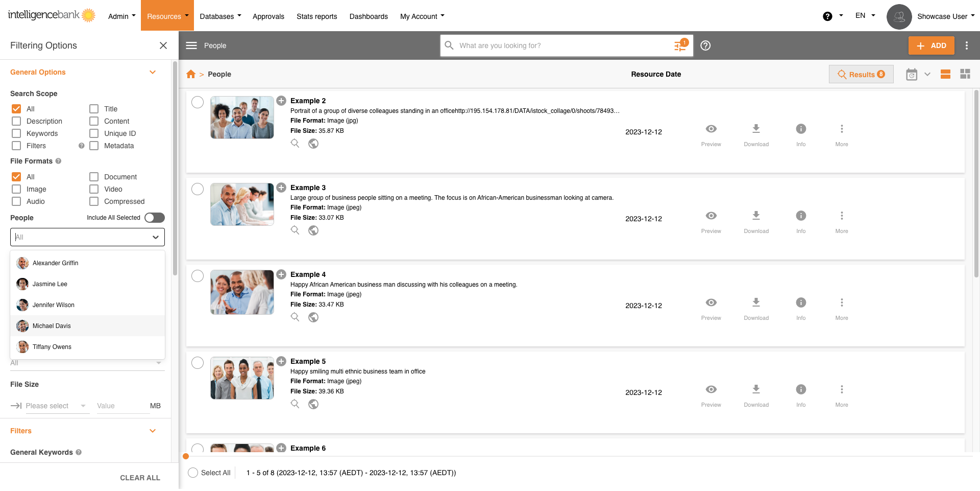Image resolution: width=980 pixels, height=491 pixels.
Task: Click the Resource Date column header
Action: tap(656, 74)
